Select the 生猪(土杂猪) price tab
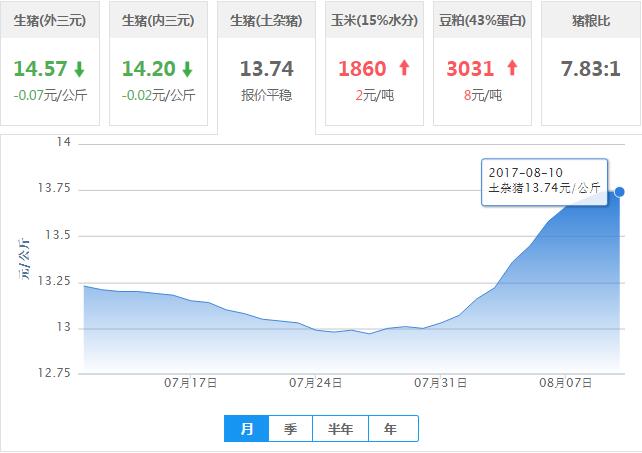642x453 pixels. coord(266,20)
